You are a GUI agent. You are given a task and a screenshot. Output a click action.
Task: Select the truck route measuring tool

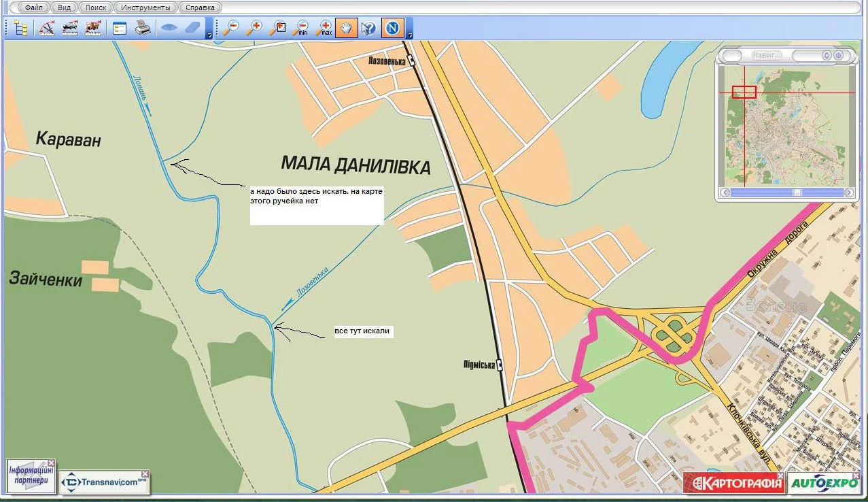(93, 28)
